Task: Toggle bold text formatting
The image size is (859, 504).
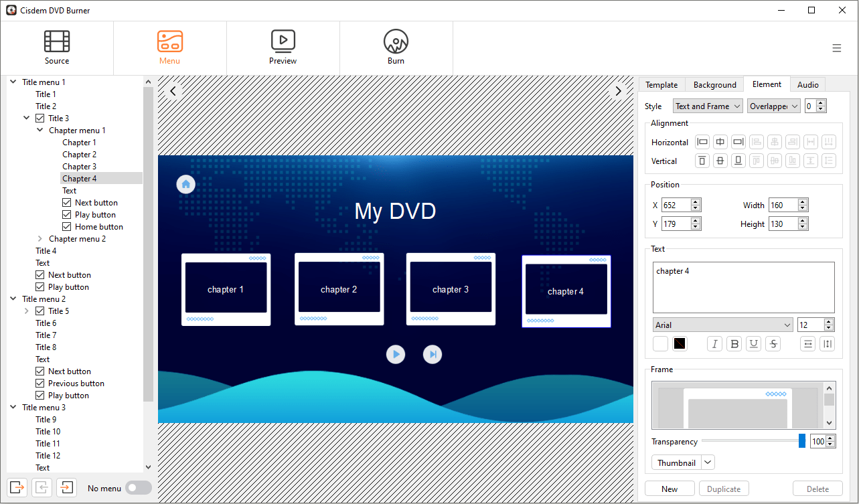Action: 734,344
